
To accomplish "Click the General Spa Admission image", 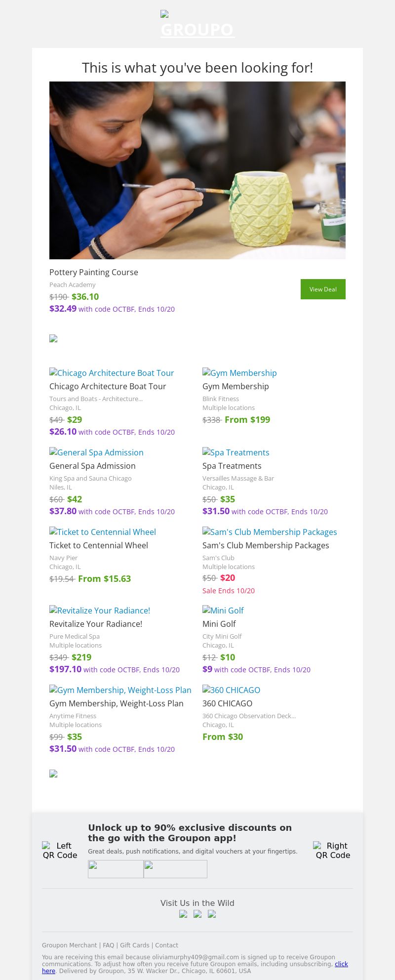I will (96, 452).
